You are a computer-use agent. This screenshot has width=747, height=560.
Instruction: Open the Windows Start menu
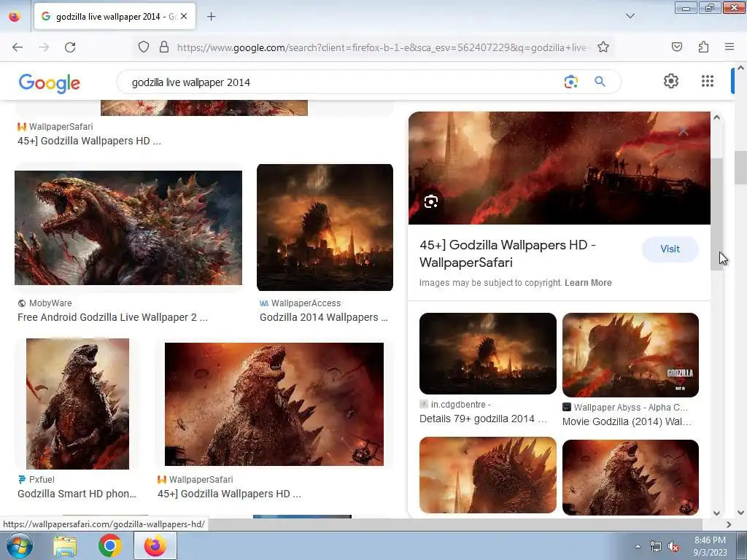[x=19, y=545]
